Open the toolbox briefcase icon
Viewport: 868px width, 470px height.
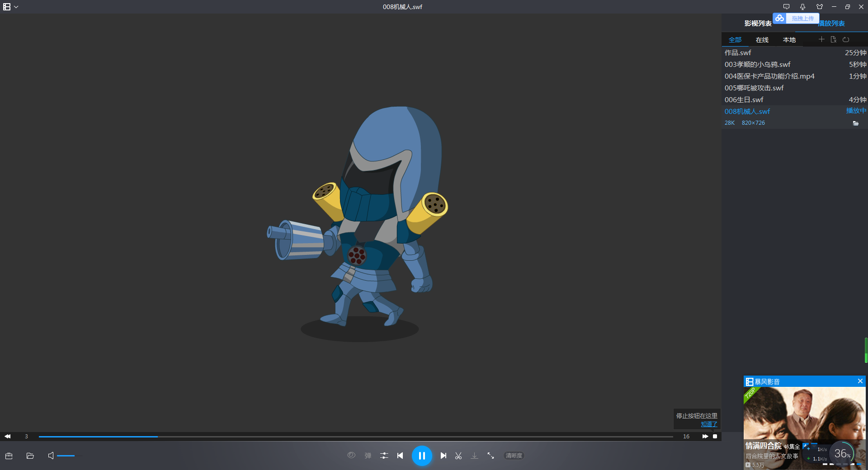point(9,456)
